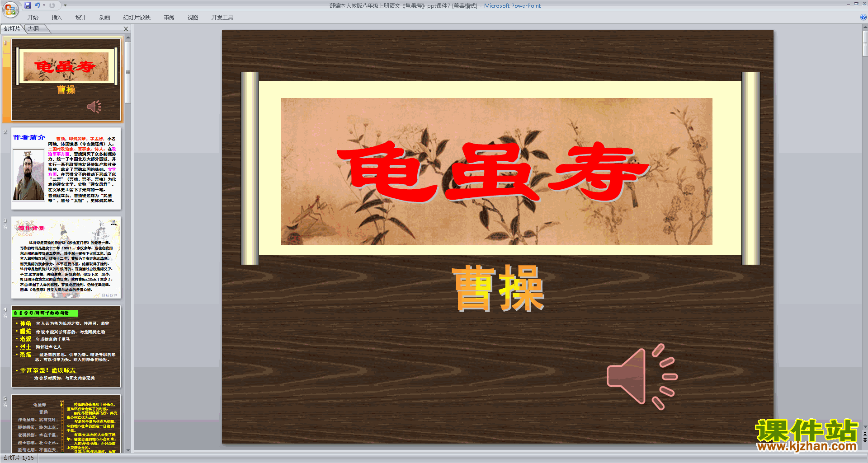Viewport: 868px width, 463px height.
Task: Go to previous slide using double-up arrow
Action: coord(864,434)
